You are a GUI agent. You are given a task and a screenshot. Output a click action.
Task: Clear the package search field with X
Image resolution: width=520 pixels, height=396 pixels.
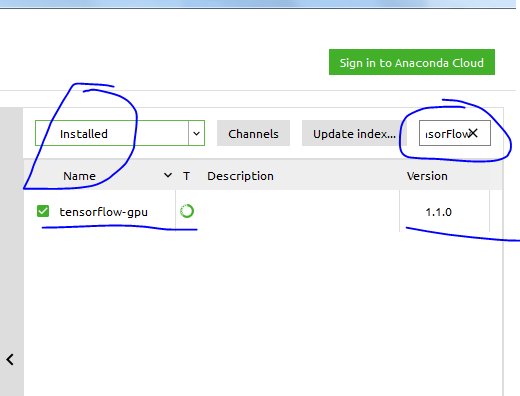[x=473, y=133]
